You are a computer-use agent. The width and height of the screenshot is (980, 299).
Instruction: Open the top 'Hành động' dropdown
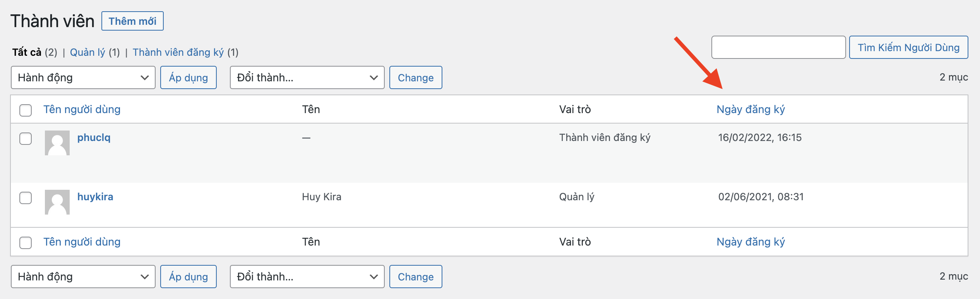pyautogui.click(x=82, y=77)
